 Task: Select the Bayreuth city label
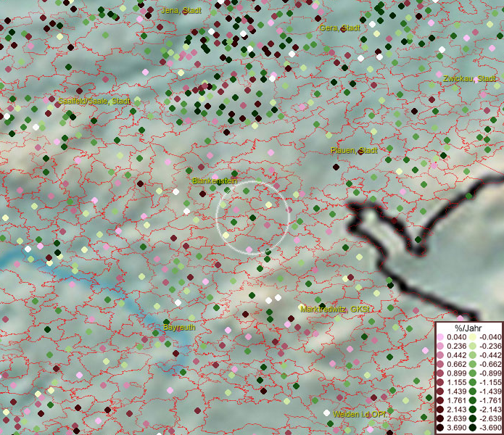[x=178, y=328]
